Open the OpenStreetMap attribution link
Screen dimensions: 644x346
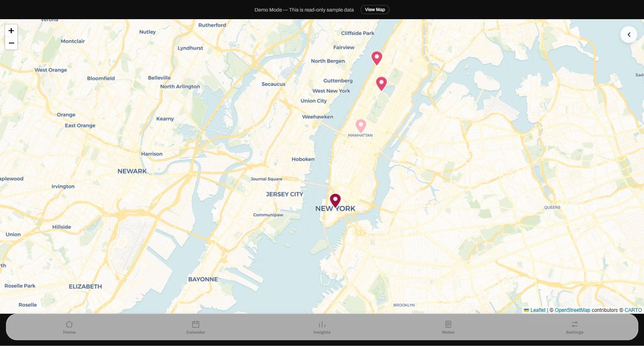tap(572, 310)
